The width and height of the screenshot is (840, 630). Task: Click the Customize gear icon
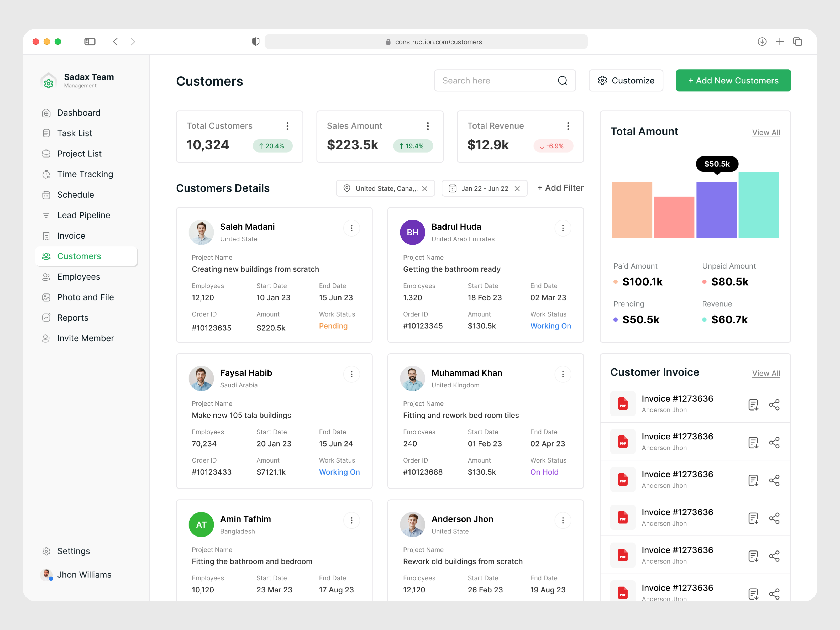click(602, 81)
